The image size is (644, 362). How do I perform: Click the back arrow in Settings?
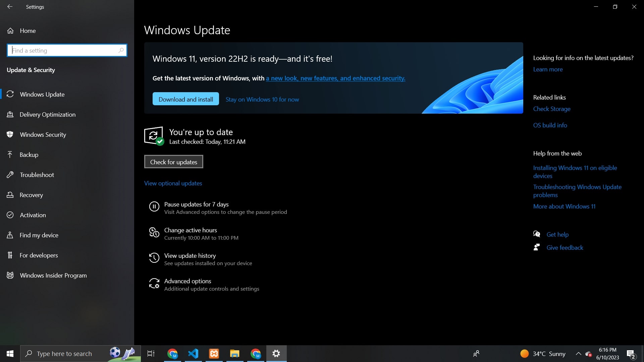click(10, 7)
